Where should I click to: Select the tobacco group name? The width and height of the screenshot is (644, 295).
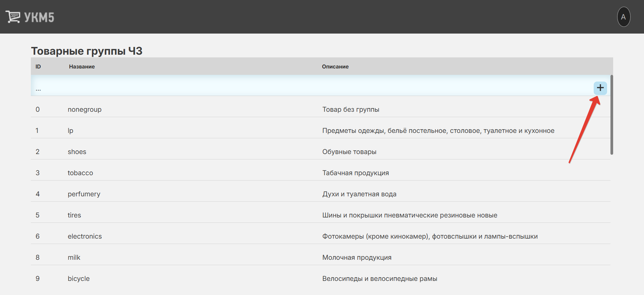coord(80,173)
